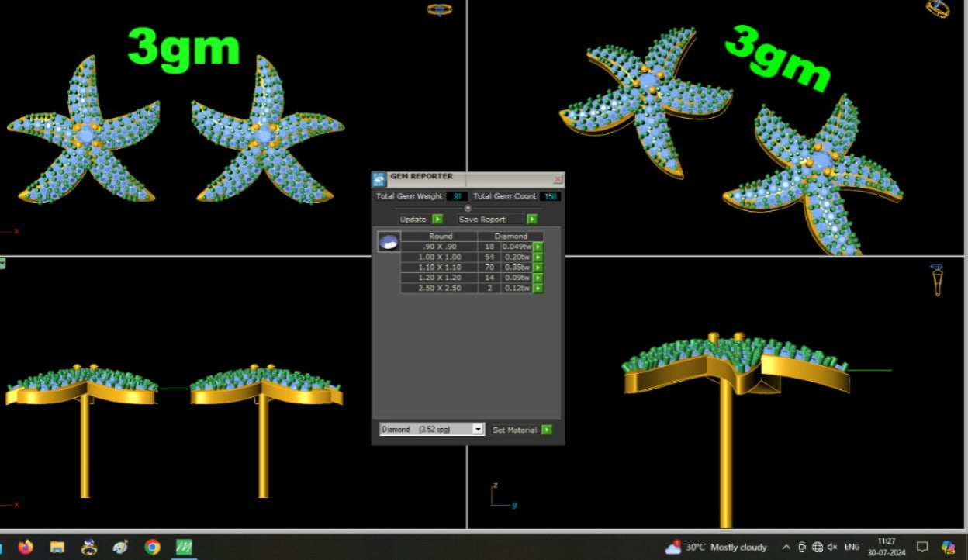Screen dimensions: 968x560
Task: Open Firefox from the taskbar
Action: [26, 547]
